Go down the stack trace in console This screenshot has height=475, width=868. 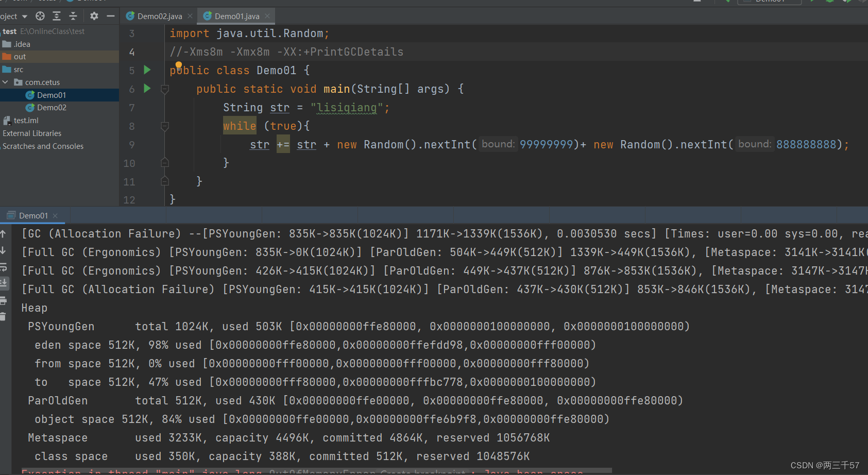pos(3,250)
